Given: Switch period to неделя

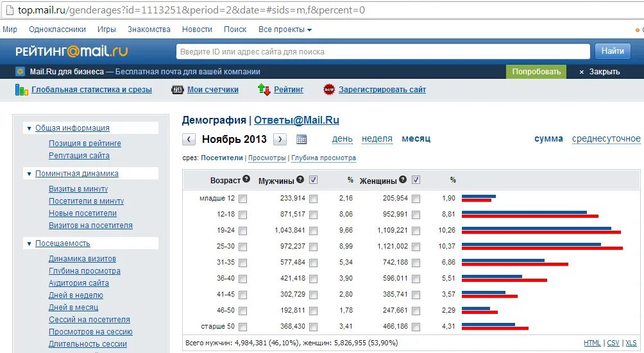Looking at the screenshot, I should click(377, 139).
